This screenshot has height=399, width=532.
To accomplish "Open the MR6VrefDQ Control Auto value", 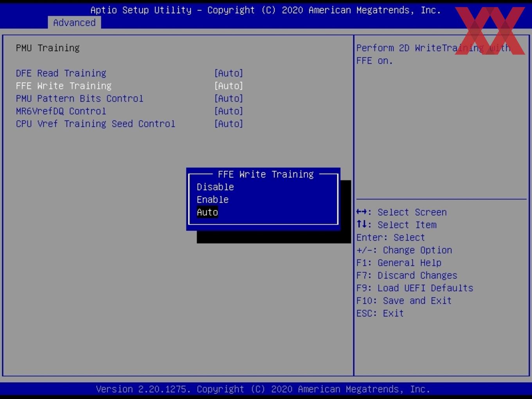I will pos(229,111).
